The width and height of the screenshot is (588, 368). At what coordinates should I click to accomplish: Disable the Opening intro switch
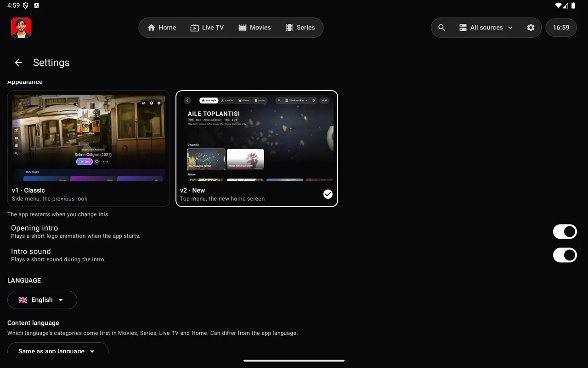565,232
